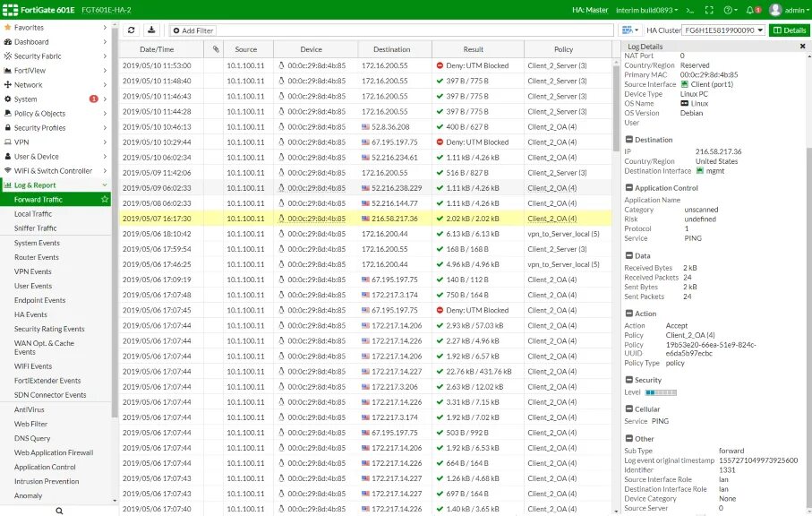This screenshot has width=812, height=516.
Task: Click the sidebar menu vertical scrollbar
Action: coord(115,223)
